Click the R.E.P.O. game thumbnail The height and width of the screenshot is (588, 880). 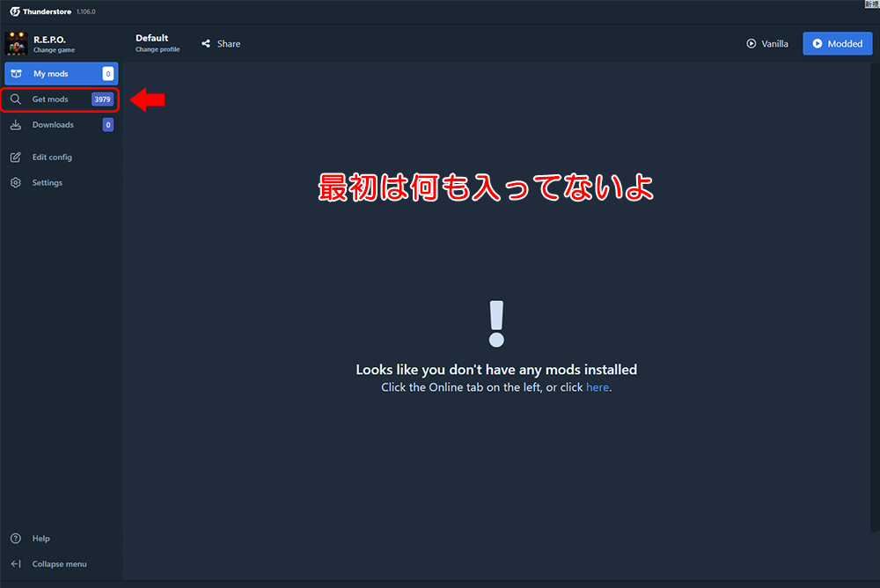coord(16,44)
